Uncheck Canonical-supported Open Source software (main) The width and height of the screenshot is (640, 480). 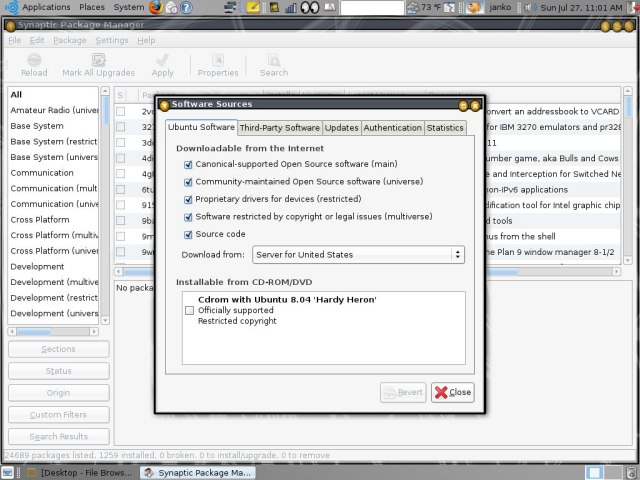188,164
